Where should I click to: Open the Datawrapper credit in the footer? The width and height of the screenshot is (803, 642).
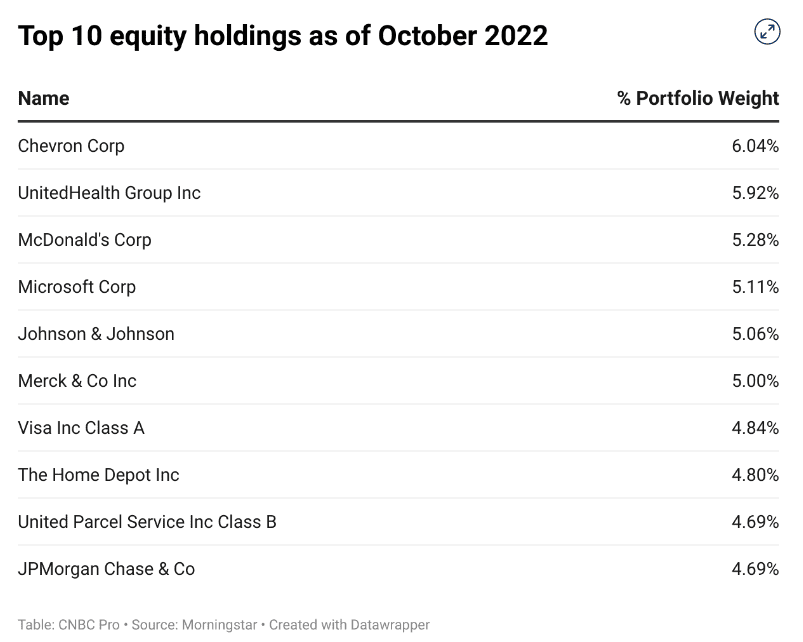(390, 625)
